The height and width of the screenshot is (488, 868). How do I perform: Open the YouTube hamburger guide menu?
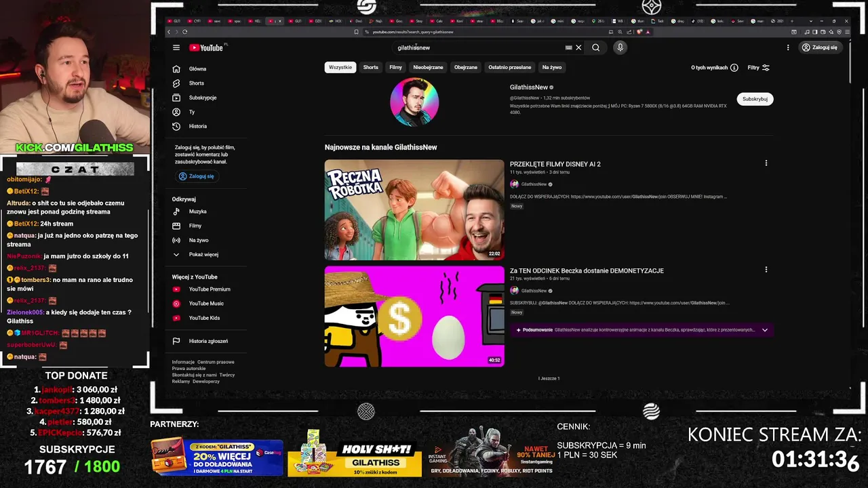176,47
